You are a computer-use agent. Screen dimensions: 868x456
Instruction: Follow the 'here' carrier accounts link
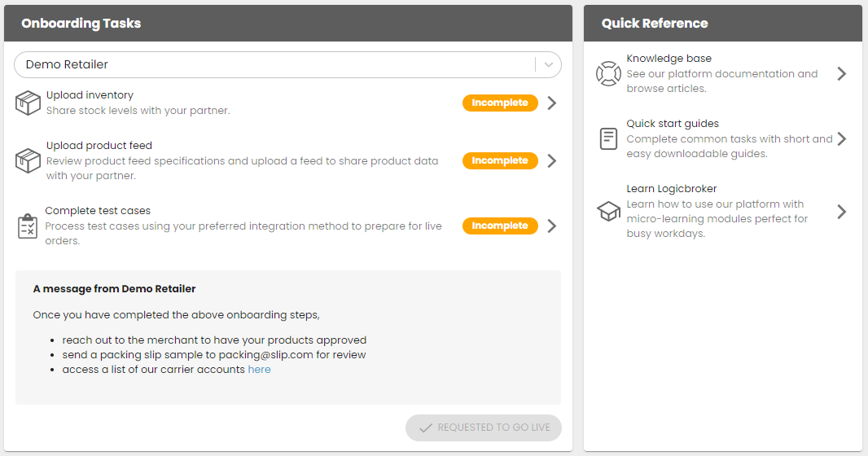[x=259, y=369]
